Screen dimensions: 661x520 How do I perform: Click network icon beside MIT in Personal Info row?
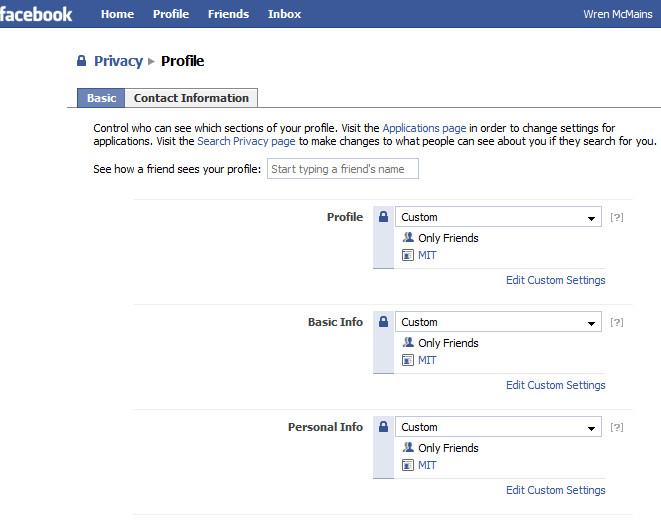click(x=408, y=465)
